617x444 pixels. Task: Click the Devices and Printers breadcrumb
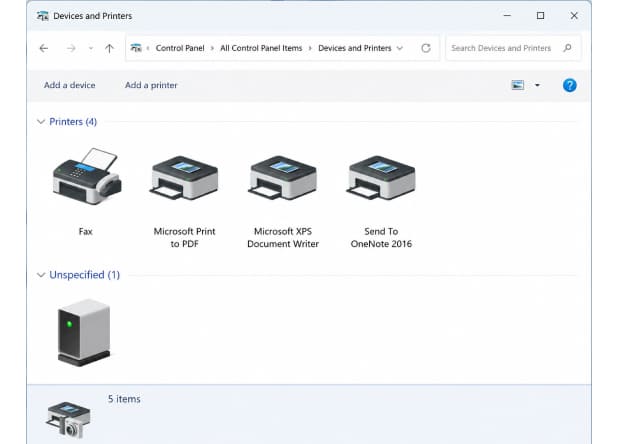355,48
